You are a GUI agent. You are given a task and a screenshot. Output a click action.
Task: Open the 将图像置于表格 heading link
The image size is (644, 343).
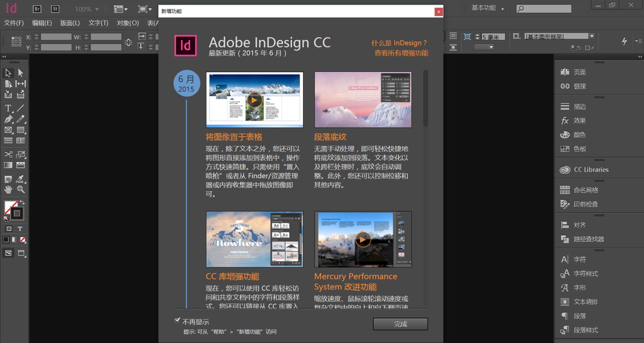click(x=234, y=137)
